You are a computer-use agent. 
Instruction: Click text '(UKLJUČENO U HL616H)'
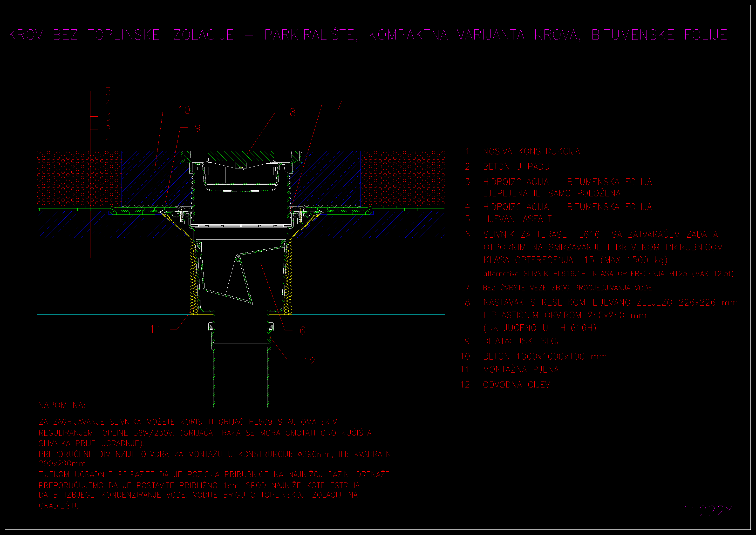click(540, 328)
